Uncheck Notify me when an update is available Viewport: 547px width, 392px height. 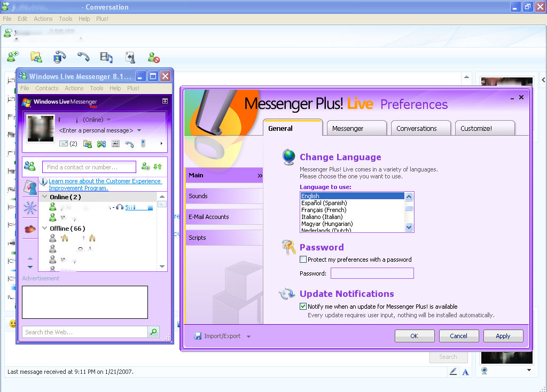click(x=303, y=307)
